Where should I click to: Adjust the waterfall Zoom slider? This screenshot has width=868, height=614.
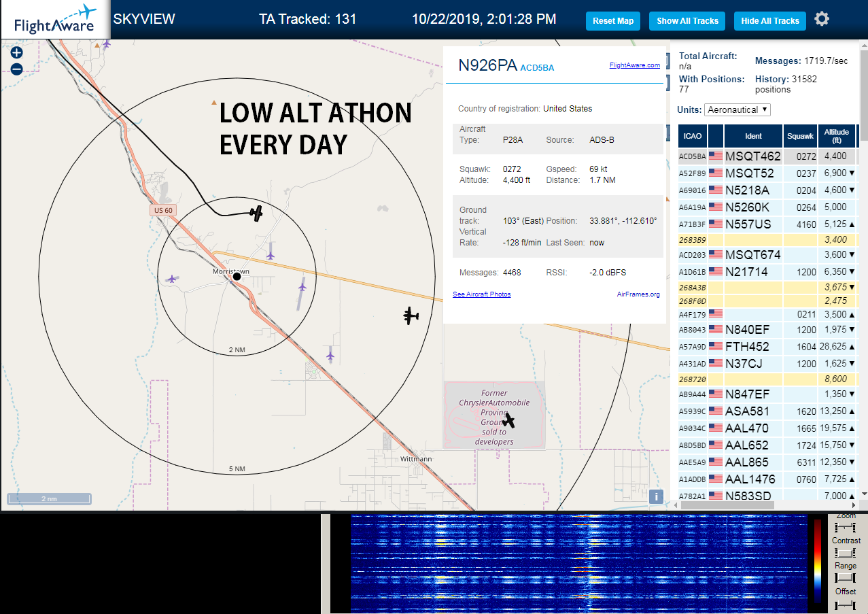846,527
